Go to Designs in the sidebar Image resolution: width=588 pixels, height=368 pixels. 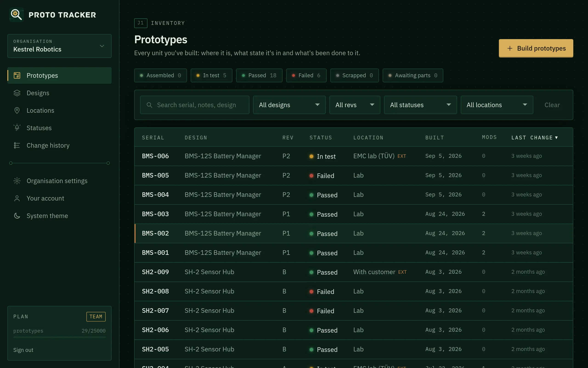59,93
